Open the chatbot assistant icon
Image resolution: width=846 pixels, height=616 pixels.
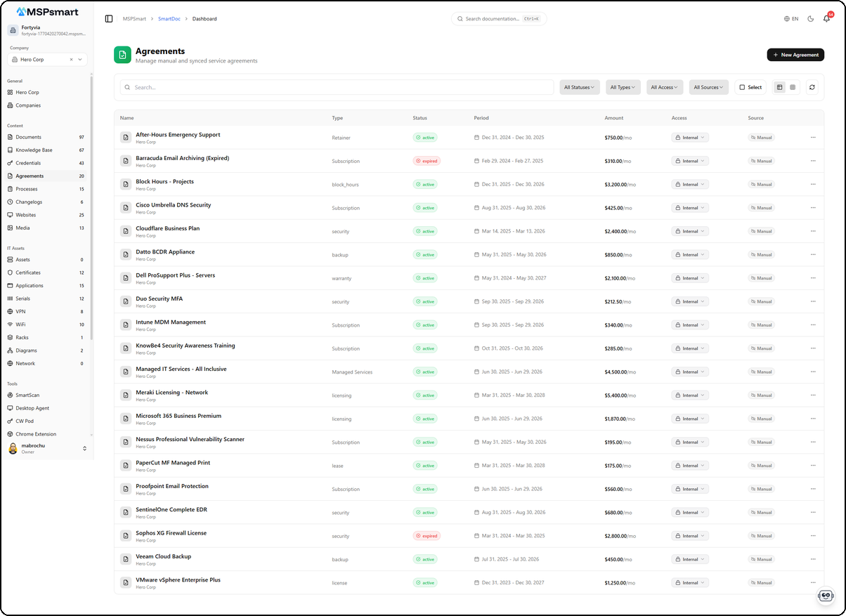click(826, 596)
